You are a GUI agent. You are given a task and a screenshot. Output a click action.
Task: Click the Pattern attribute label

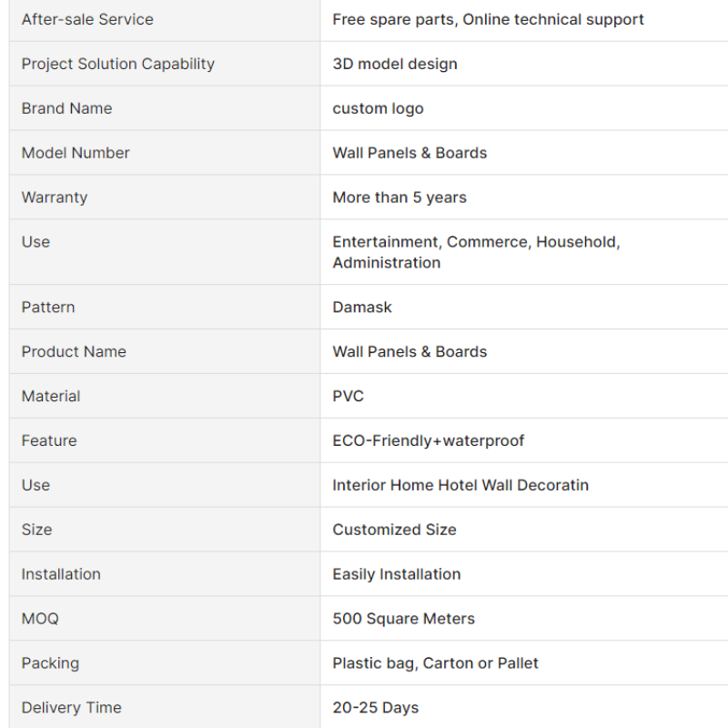(x=48, y=307)
